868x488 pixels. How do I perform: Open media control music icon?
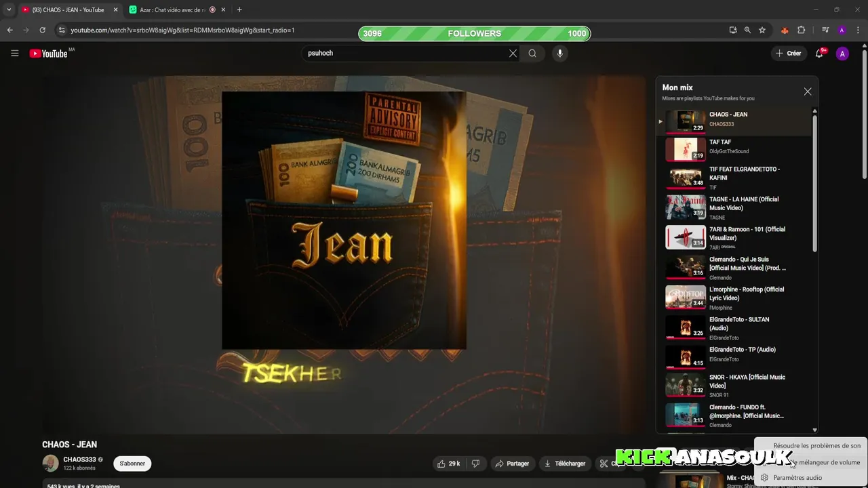pyautogui.click(x=825, y=30)
